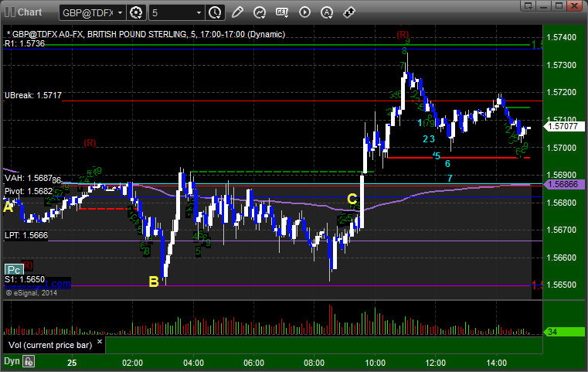The width and height of the screenshot is (588, 372).
Task: Click the yellow B annotation
Action: coord(154,282)
